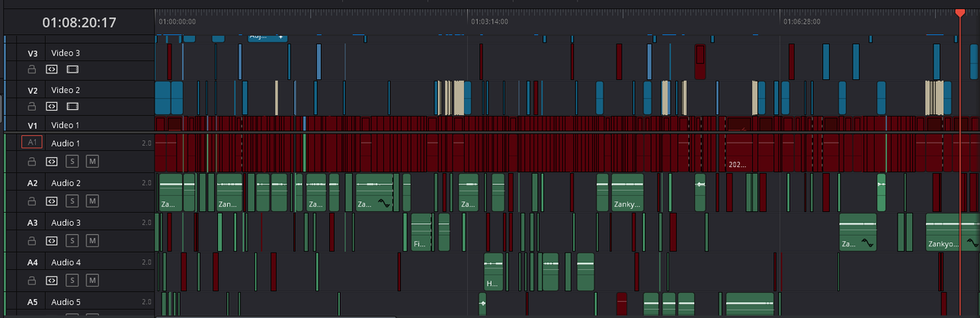The image size is (980, 318).
Task: Toggle auto select on Video 3 track
Action: click(x=51, y=69)
